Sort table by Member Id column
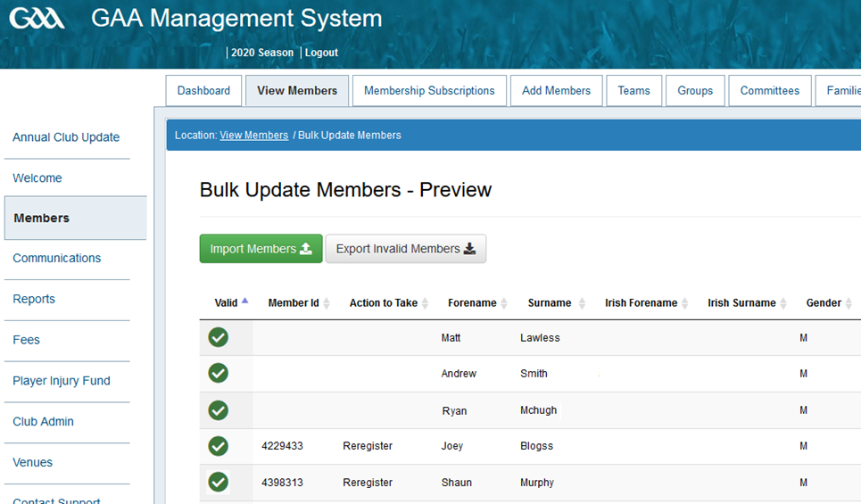The width and height of the screenshot is (861, 504). coord(294,303)
